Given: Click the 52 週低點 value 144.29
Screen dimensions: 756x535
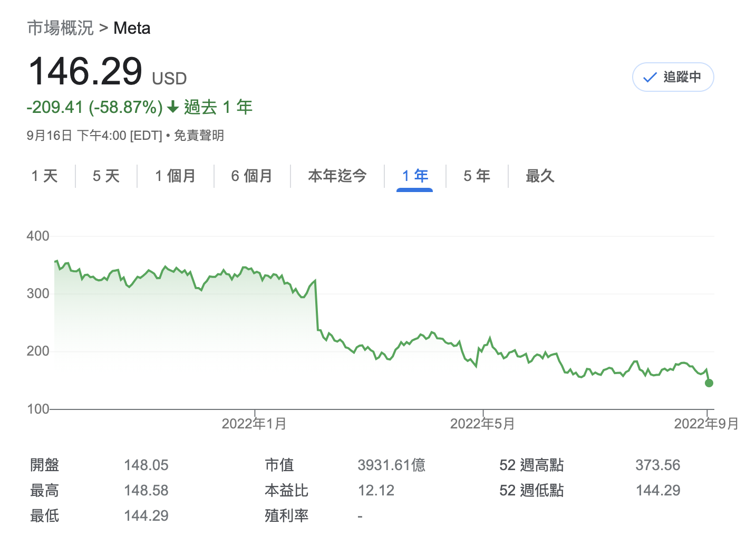Looking at the screenshot, I should pos(658,490).
